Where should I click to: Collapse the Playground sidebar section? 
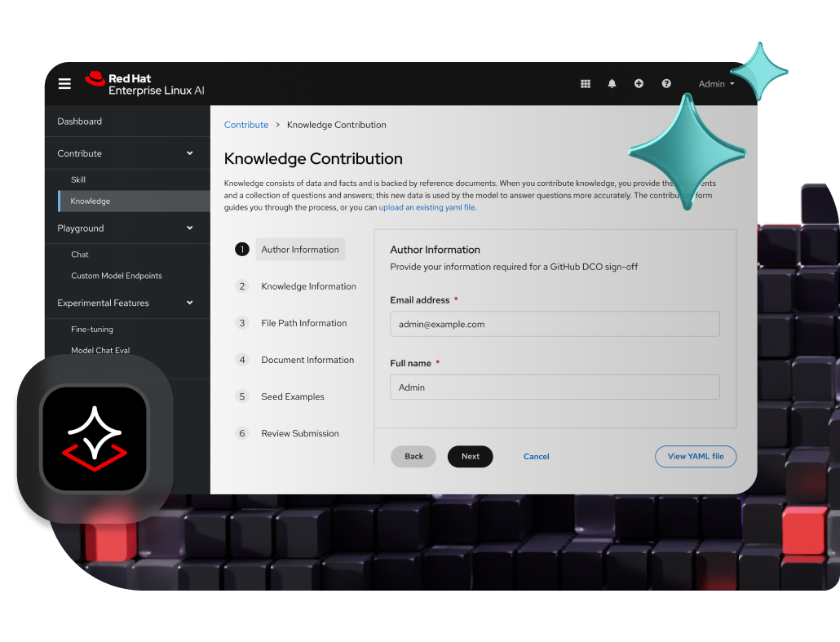[189, 228]
